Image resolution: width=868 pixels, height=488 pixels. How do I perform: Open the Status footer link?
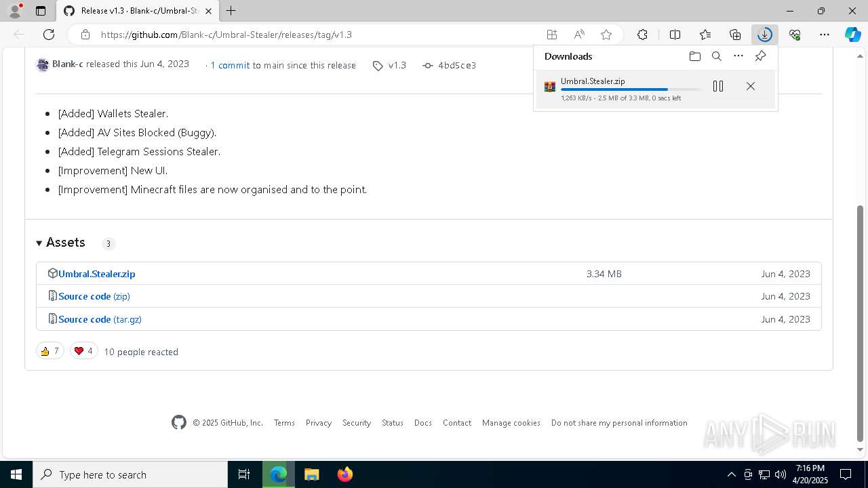[393, 422]
